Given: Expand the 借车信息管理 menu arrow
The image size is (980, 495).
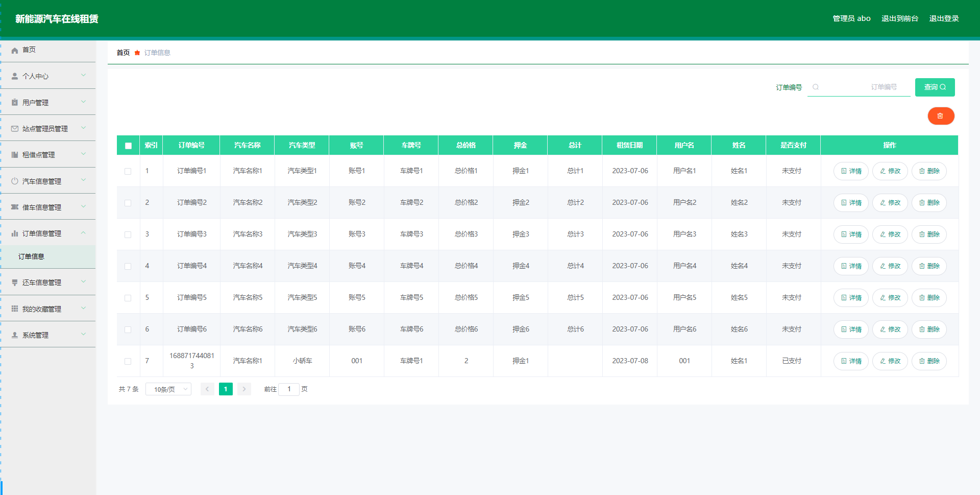Looking at the screenshot, I should (x=83, y=207).
